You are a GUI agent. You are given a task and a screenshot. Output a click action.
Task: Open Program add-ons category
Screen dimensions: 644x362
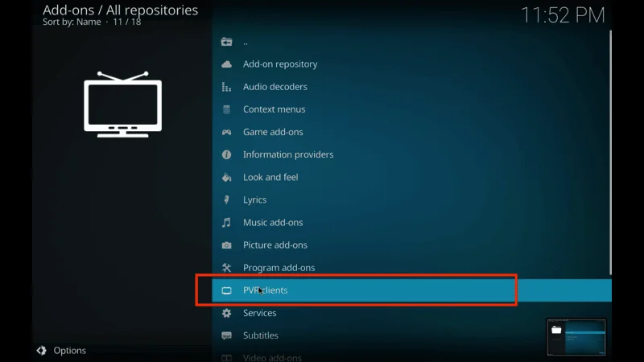[411, 268]
